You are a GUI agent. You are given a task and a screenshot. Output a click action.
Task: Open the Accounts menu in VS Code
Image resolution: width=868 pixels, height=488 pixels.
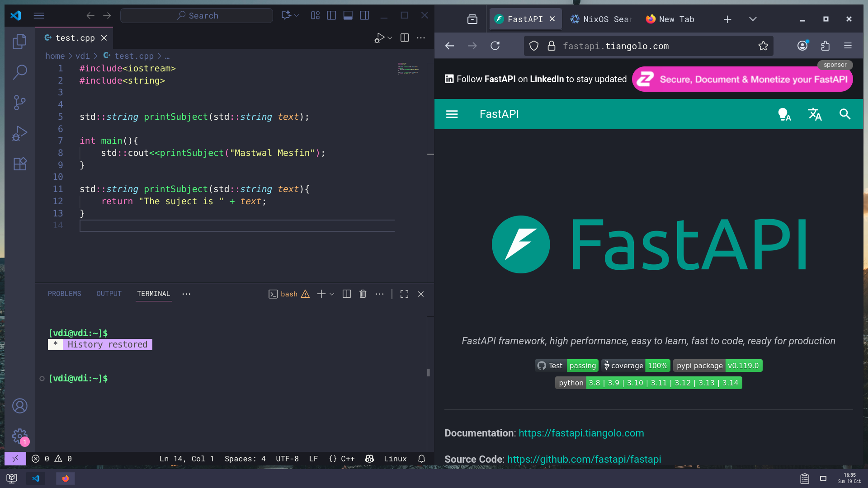point(19,406)
